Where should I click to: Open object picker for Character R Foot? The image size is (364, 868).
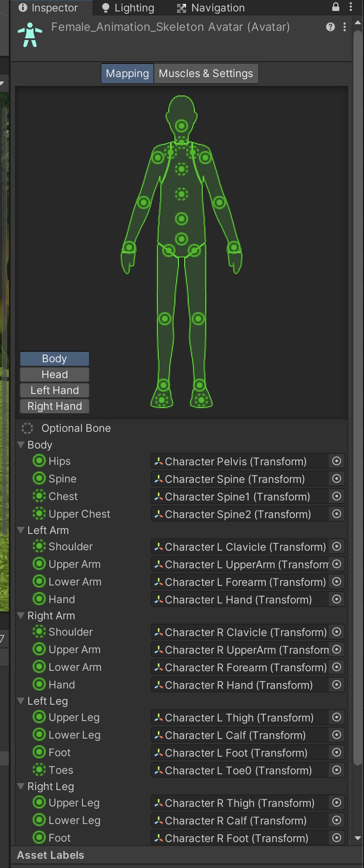337,838
